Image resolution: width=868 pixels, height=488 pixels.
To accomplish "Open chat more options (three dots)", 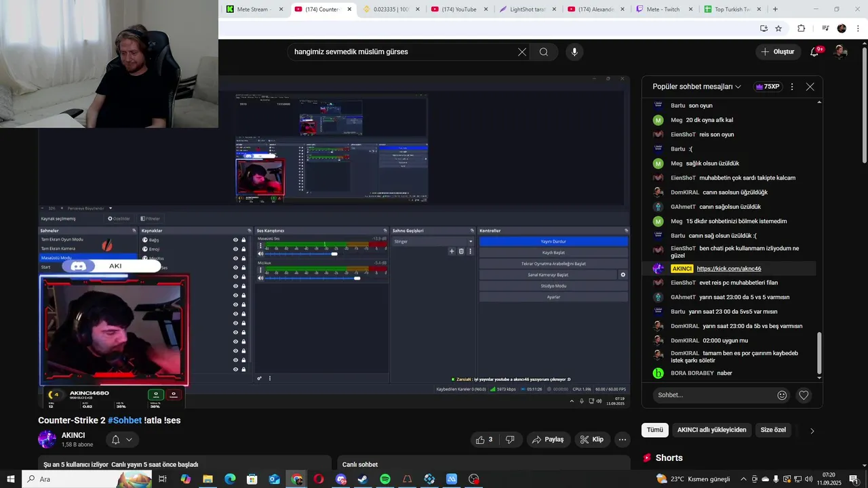I will [791, 87].
